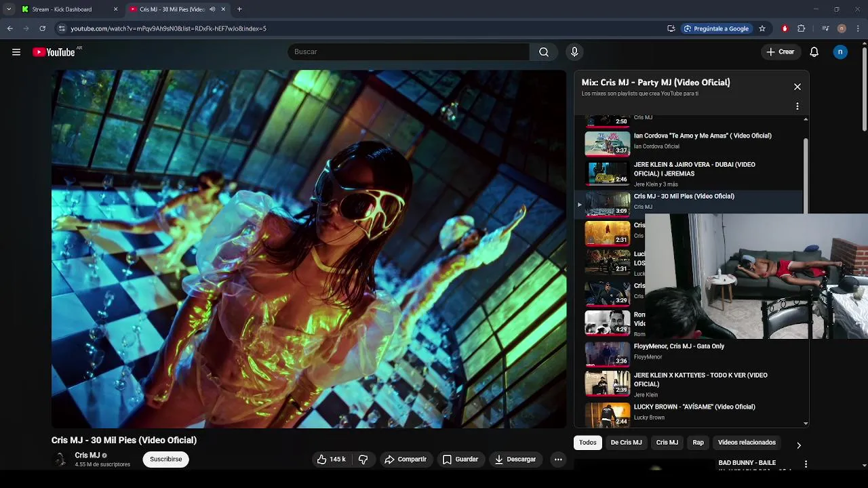Like the video with 145 k thumbs up

pyautogui.click(x=332, y=460)
